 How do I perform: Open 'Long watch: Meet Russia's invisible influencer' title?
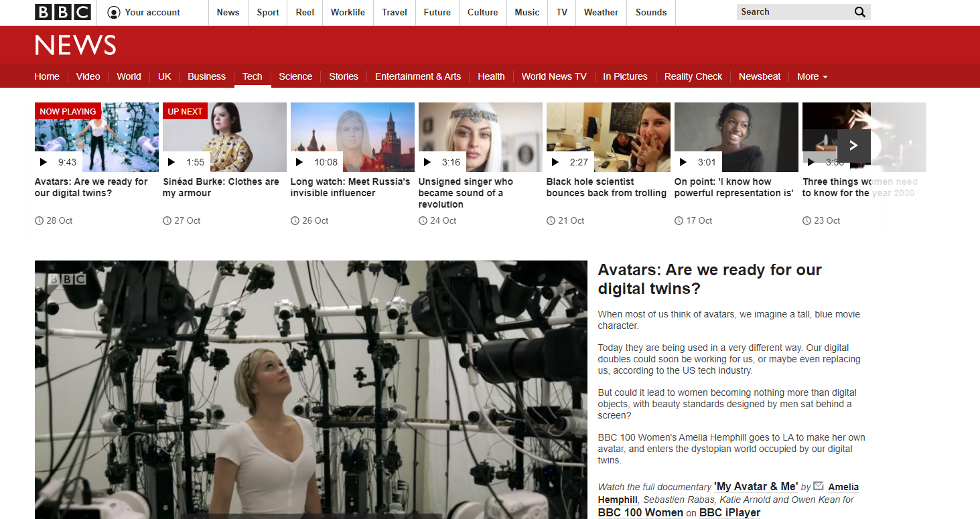coord(350,188)
